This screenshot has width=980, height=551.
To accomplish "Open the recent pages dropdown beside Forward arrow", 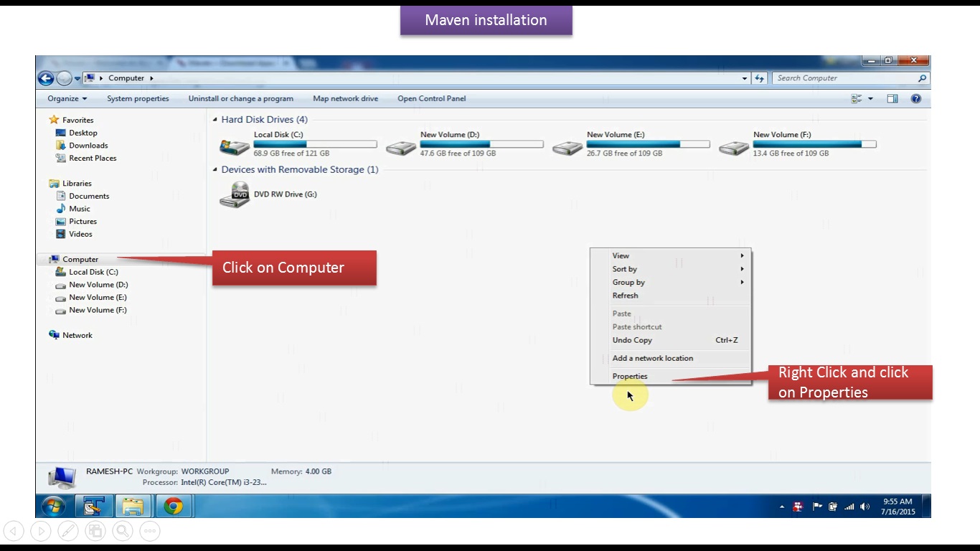I will pos(77,79).
